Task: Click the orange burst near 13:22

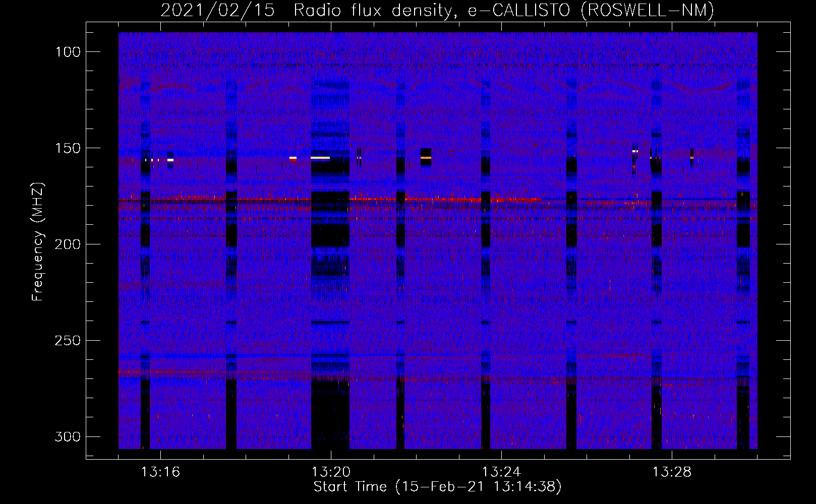Action: (426, 158)
